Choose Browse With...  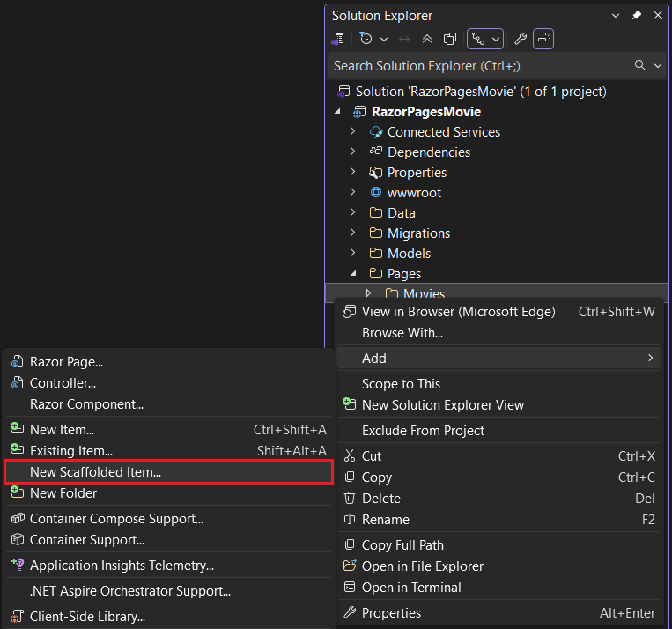[x=498, y=333]
